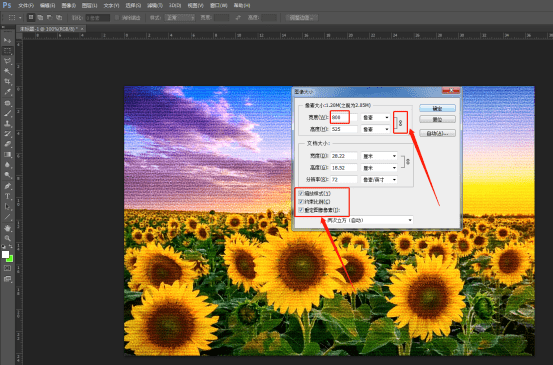Select the Lasso tool
Viewport: 553px width, 365px height.
tap(7, 61)
